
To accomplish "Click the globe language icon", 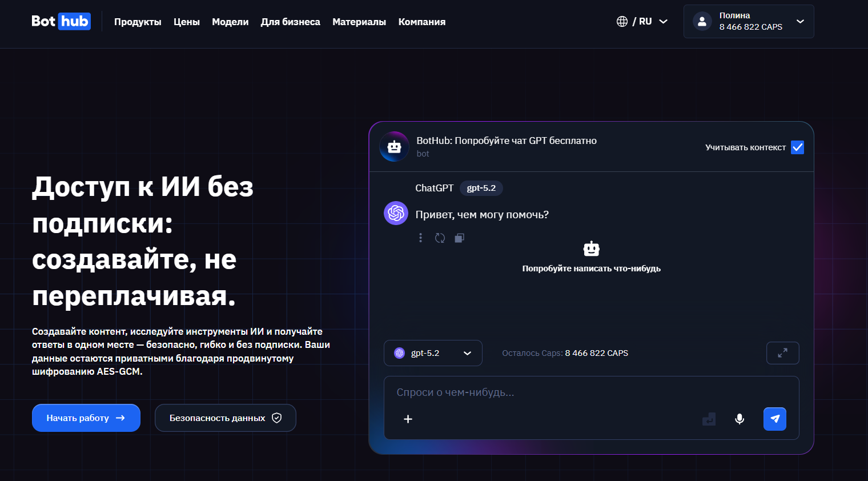I will coord(622,21).
